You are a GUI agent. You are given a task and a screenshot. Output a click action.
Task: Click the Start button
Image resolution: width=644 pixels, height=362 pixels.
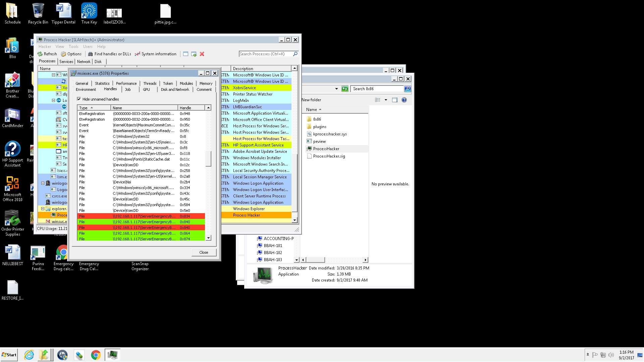coord(9,355)
